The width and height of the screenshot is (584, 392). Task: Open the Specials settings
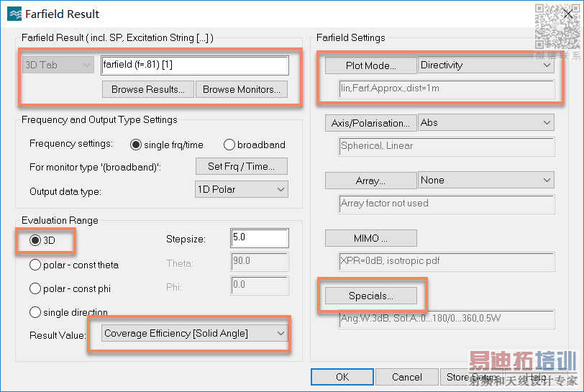(370, 296)
